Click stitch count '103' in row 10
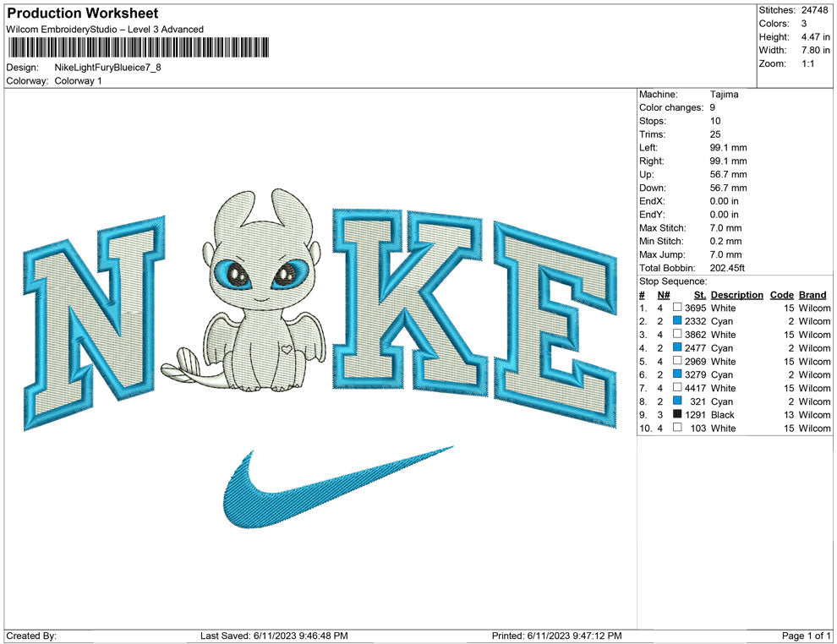 click(x=698, y=428)
